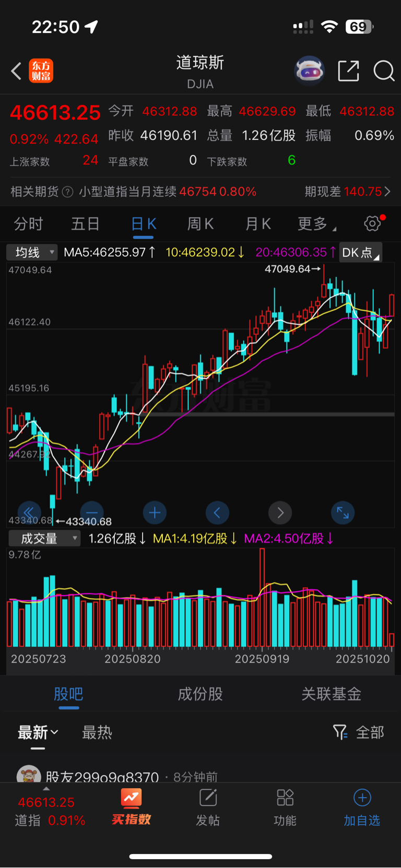Tap the 47049.64 high marker on chart
This screenshot has width=401, height=868.
pos(292,269)
